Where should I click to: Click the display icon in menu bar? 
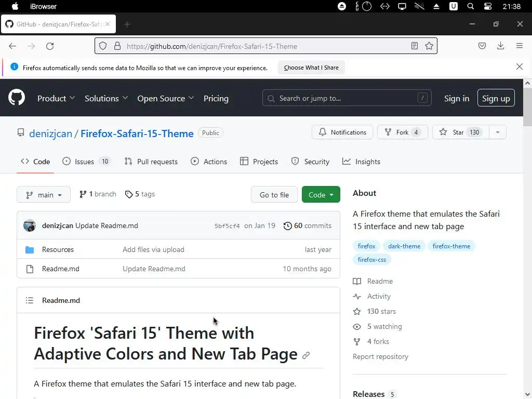pyautogui.click(x=402, y=6)
